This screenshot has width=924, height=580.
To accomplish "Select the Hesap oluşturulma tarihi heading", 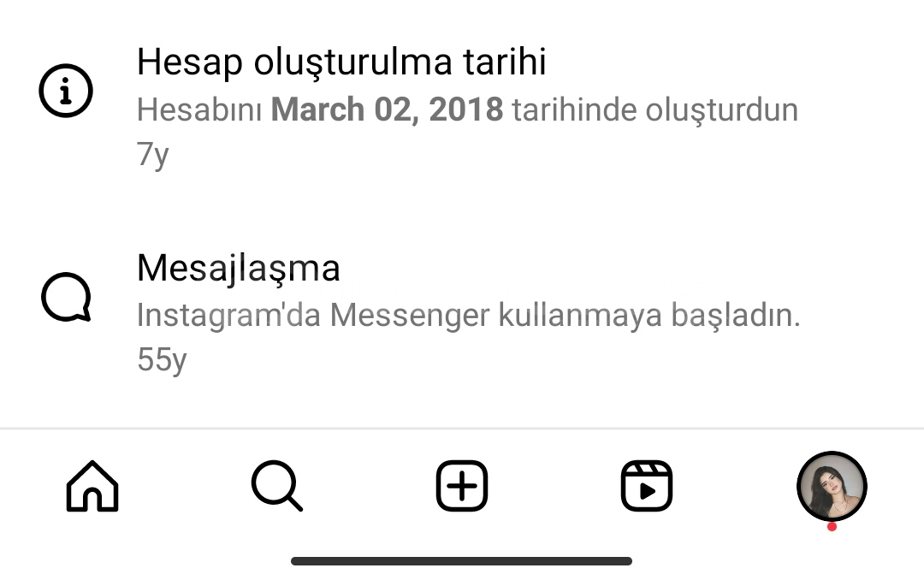I will 341,62.
